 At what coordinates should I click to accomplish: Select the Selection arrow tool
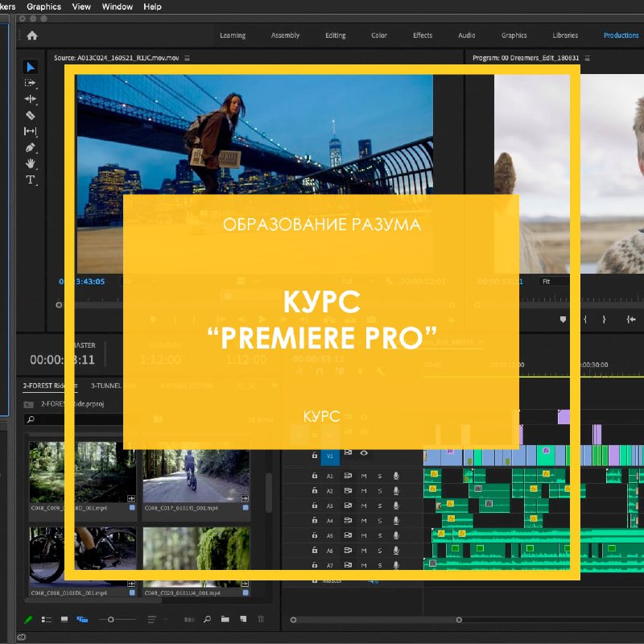coord(31,67)
